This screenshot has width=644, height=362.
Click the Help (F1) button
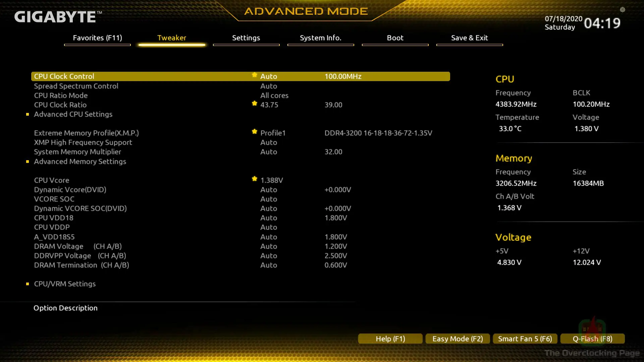click(390, 339)
